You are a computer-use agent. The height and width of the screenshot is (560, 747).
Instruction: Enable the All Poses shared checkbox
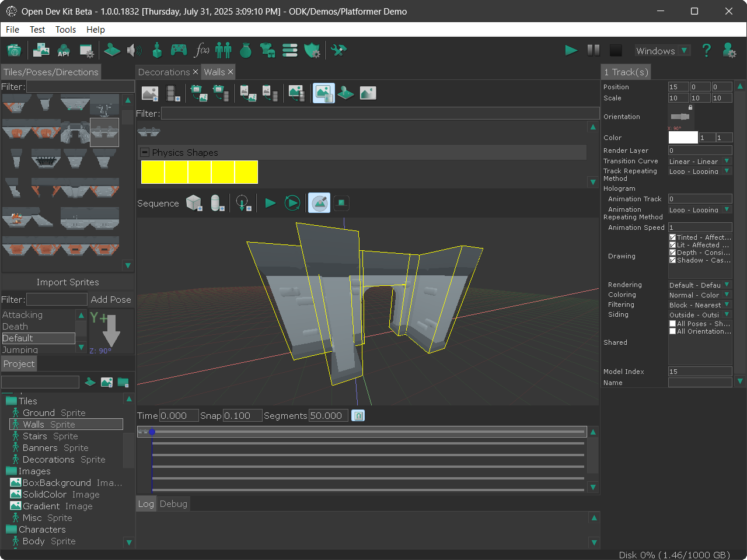point(673,324)
